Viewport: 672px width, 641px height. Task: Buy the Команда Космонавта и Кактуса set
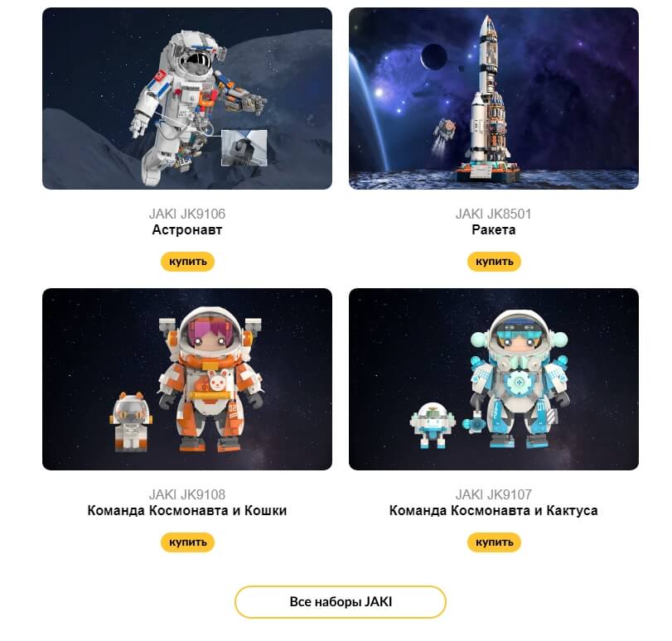[x=494, y=542]
